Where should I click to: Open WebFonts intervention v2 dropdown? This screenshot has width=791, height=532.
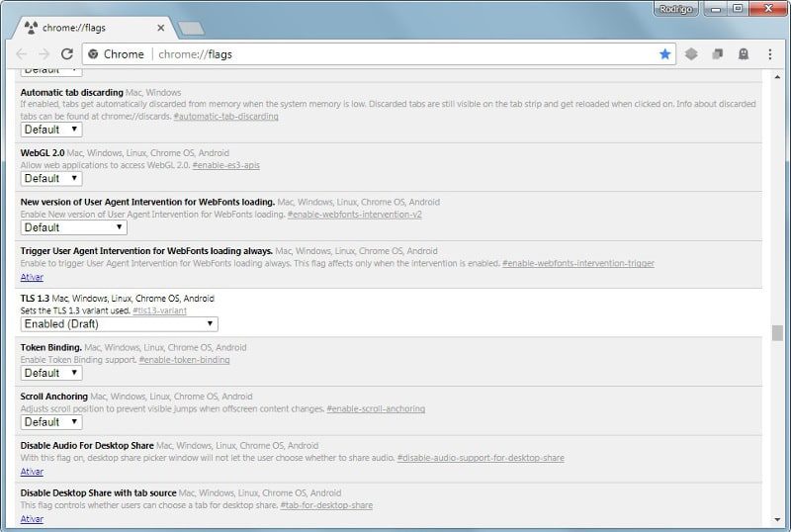(x=73, y=227)
